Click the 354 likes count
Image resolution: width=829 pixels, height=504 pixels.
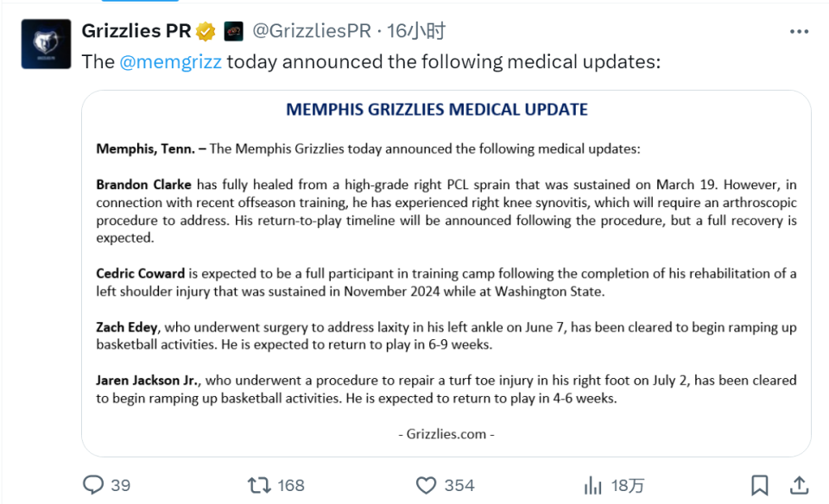459,485
